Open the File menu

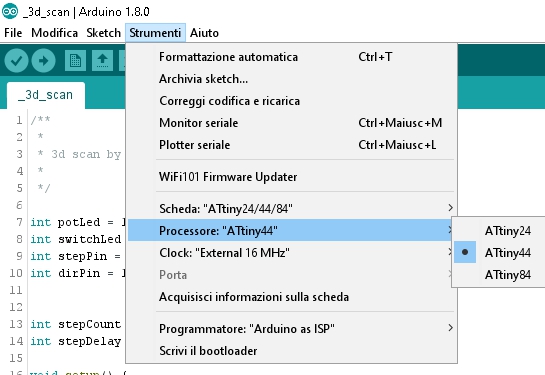click(x=13, y=33)
